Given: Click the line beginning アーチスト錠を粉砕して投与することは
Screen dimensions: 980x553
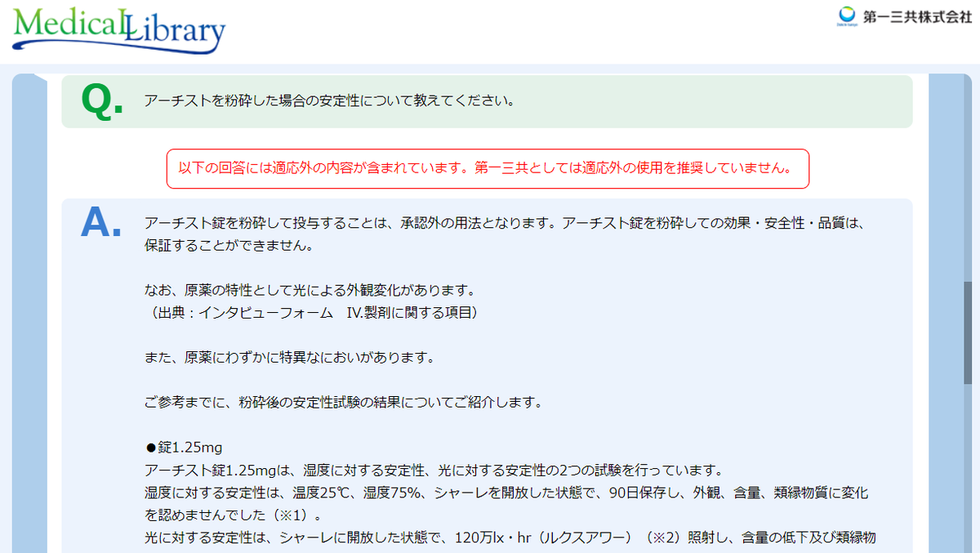Looking at the screenshot, I should [504, 223].
